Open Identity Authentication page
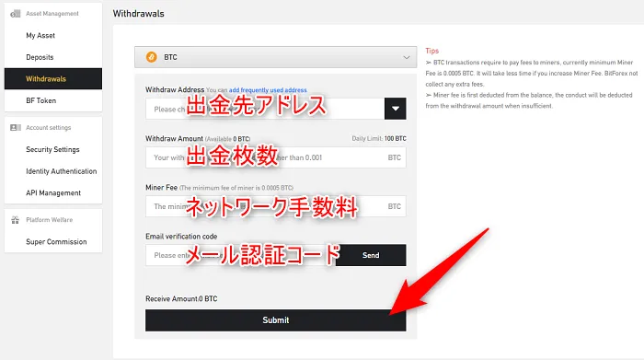Image resolution: width=644 pixels, height=360 pixels. (x=62, y=171)
